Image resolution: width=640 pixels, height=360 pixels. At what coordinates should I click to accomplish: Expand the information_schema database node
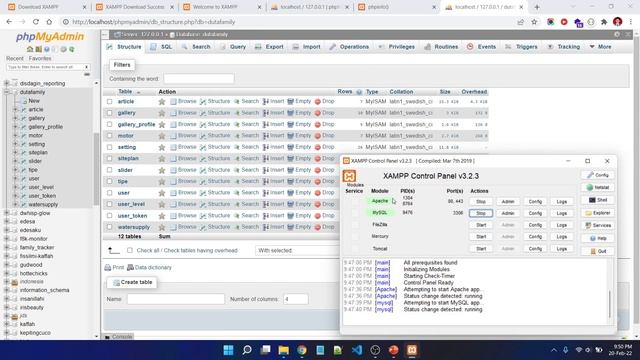coord(7,290)
